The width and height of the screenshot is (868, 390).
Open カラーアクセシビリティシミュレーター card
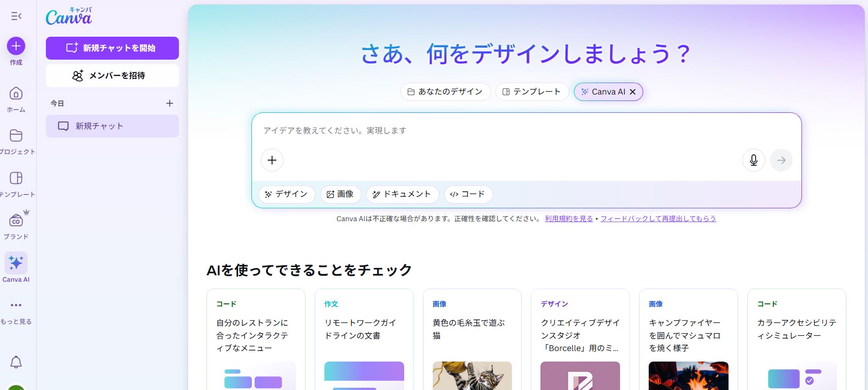point(797,340)
